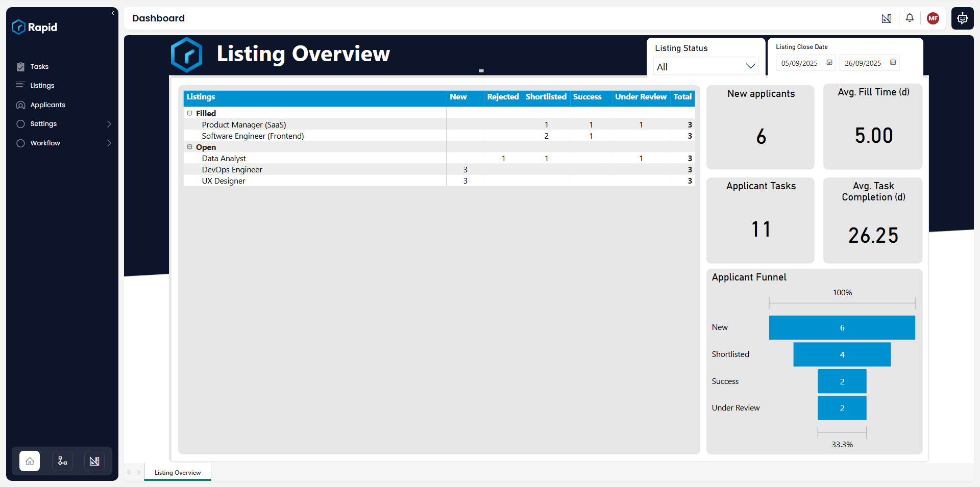Open the MF user avatar menu
The height and width of the screenshot is (487, 980).
click(933, 18)
